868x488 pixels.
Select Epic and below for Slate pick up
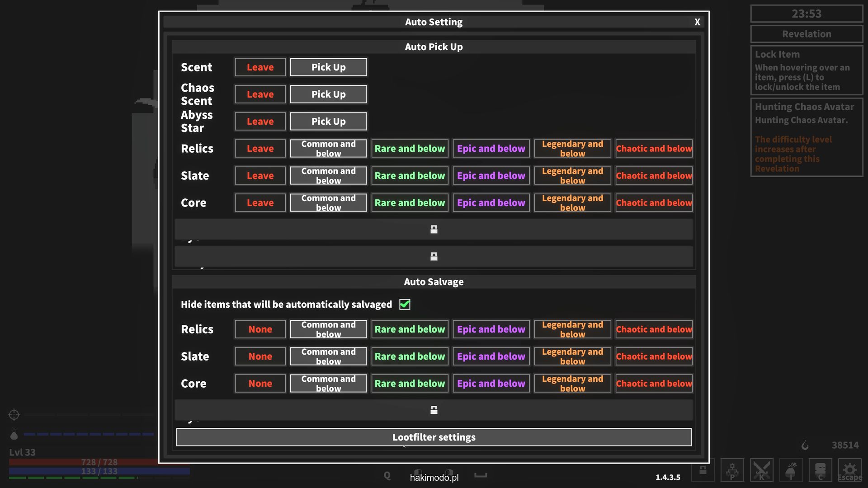coord(491,176)
